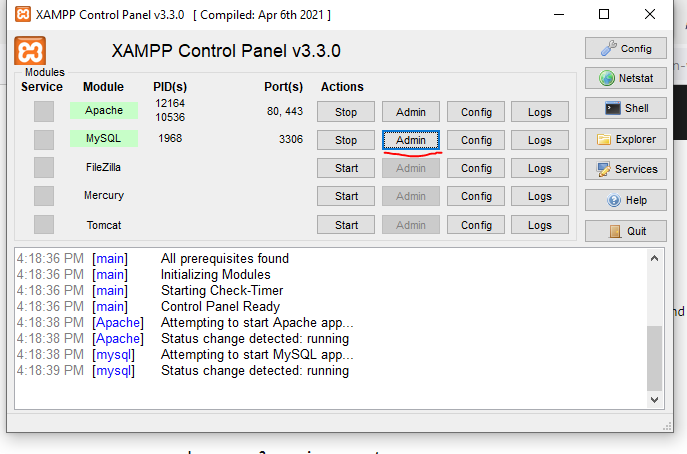Click the green MySQL module label
The image size is (687, 454).
click(x=104, y=138)
